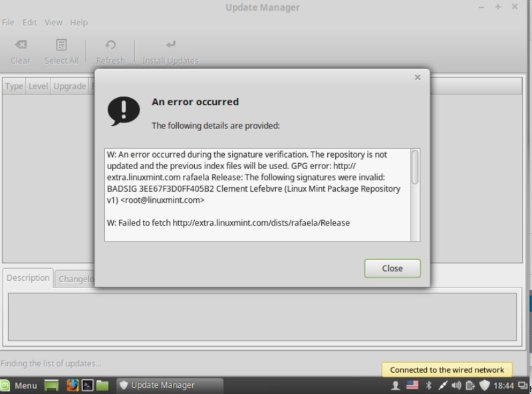Dismiss the error dialog with the X icon

tap(418, 77)
